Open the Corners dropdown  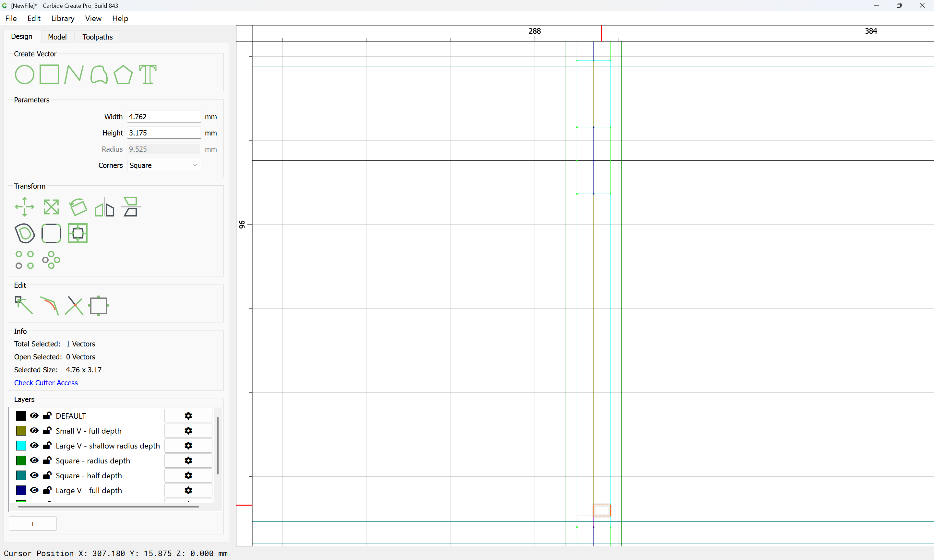[164, 165]
